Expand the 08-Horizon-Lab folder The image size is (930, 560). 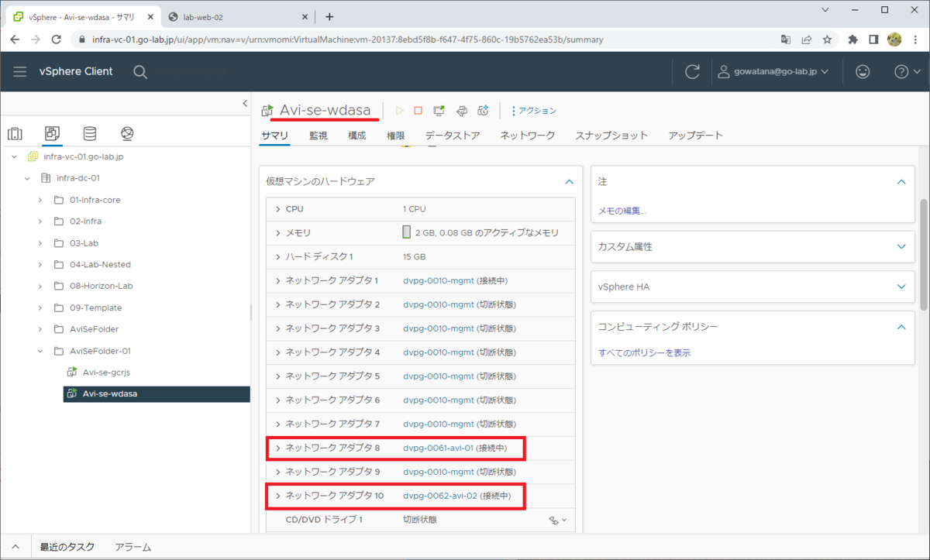[x=40, y=286]
